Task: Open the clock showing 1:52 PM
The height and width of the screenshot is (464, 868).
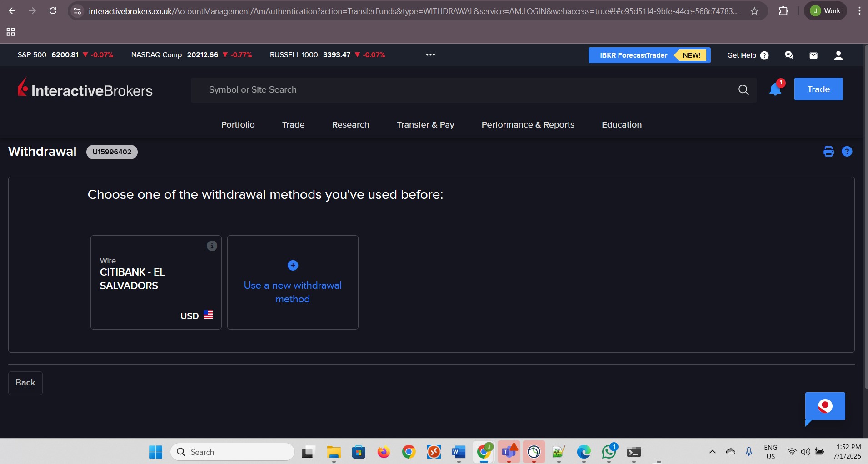Action: pos(848,452)
